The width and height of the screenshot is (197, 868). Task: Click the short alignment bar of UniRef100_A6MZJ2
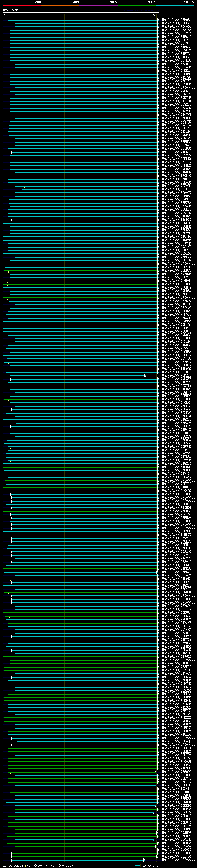click(x=78, y=376)
